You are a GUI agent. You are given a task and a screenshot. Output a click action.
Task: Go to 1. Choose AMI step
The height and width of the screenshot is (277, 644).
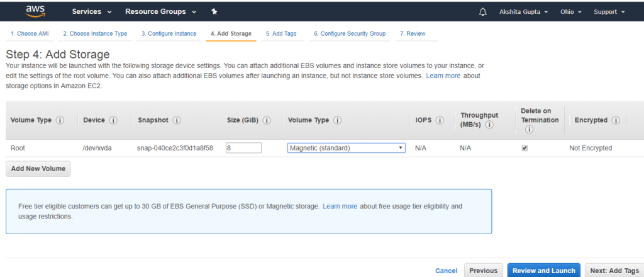click(x=30, y=34)
